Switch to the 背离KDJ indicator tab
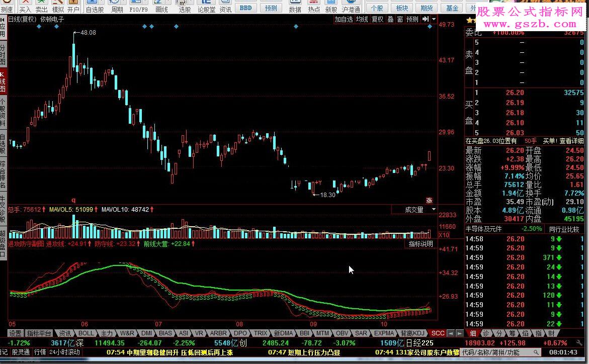Screen dimensions: 589x364 412,333
